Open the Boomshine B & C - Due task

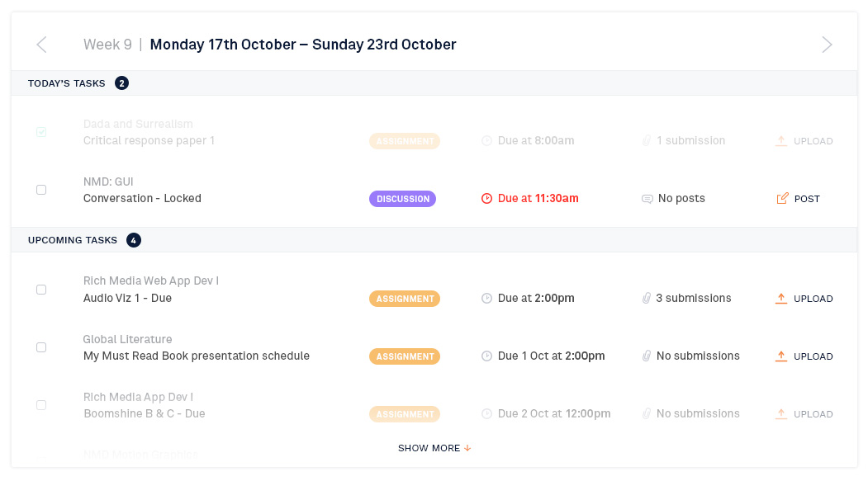click(145, 413)
